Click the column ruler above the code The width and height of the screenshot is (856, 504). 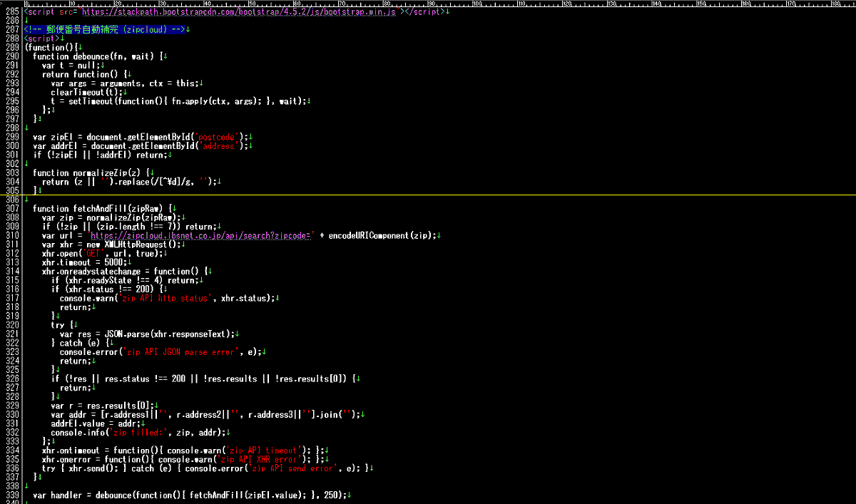439,4
